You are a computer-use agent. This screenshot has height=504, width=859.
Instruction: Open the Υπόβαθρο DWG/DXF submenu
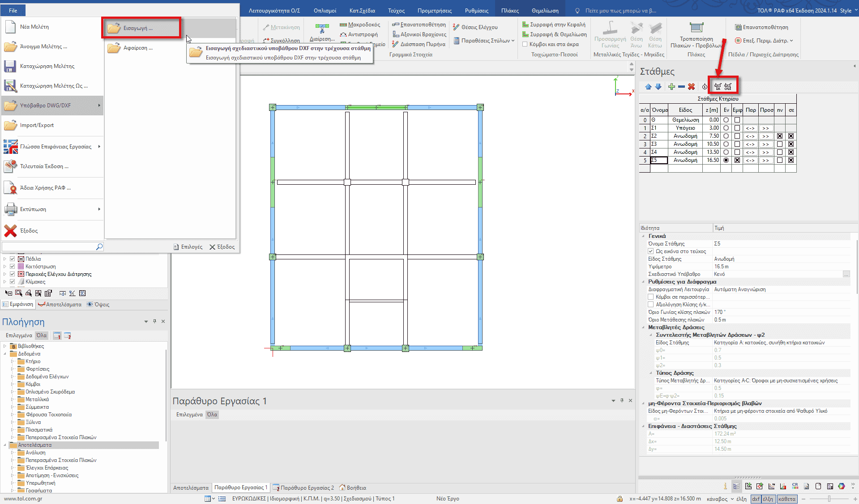click(x=52, y=106)
